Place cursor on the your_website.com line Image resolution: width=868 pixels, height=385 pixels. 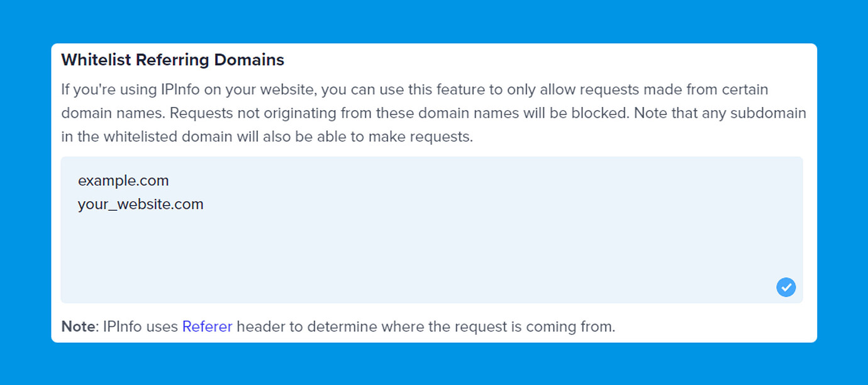141,204
